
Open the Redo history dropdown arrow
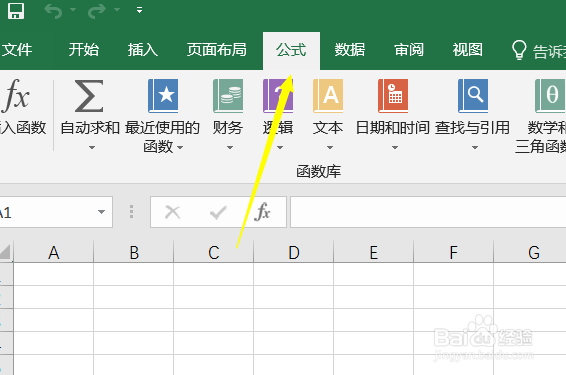click(x=117, y=10)
